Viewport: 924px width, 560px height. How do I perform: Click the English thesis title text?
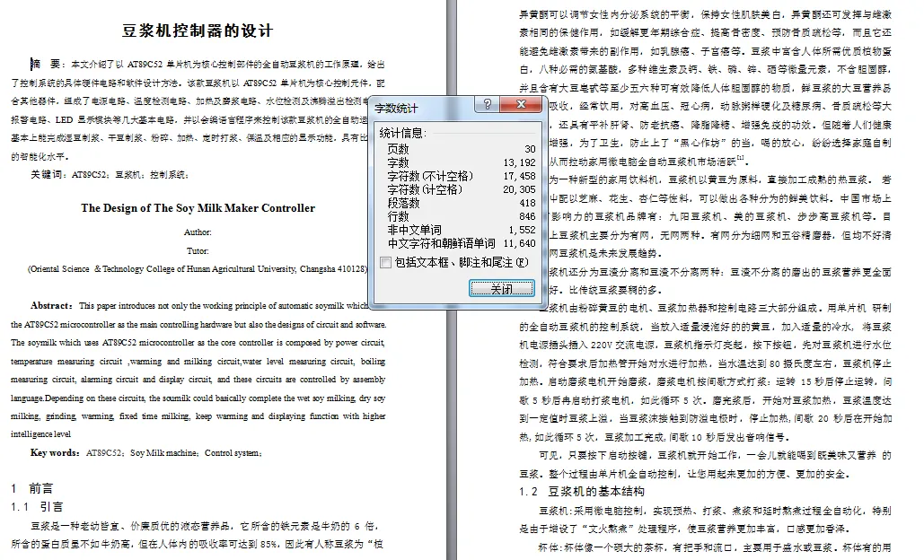[x=197, y=207]
